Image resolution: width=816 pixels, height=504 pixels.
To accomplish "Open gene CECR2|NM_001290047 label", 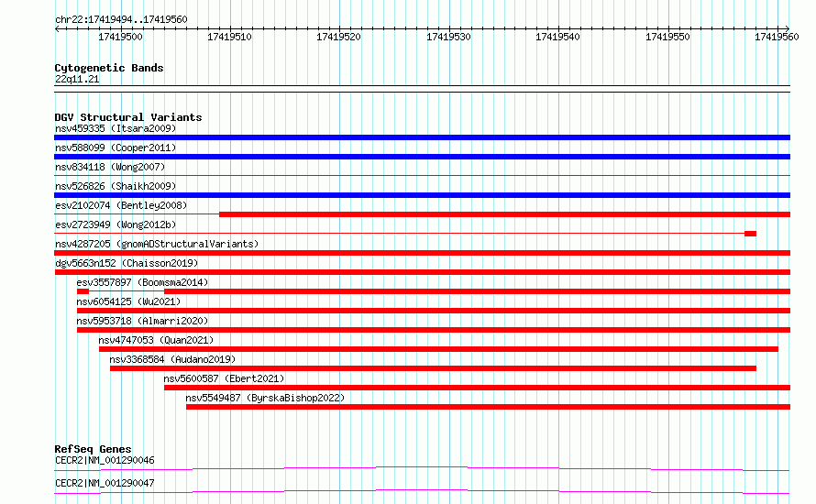I will click(x=105, y=483).
